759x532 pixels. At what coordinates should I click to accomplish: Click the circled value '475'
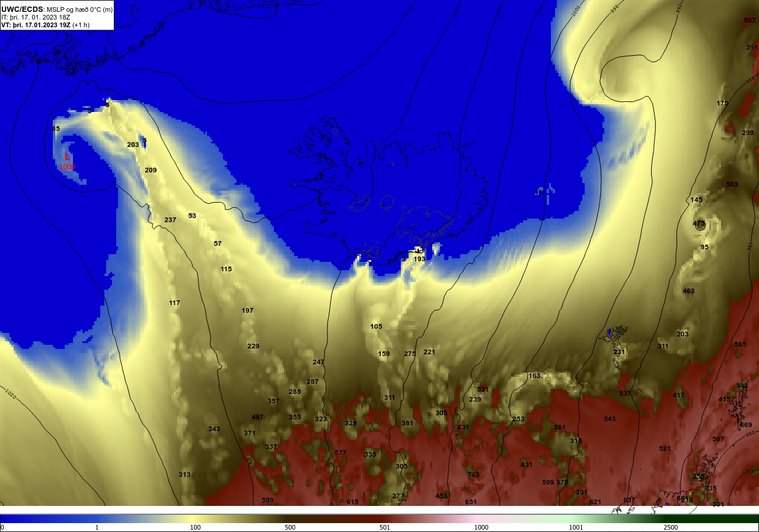coord(699,223)
